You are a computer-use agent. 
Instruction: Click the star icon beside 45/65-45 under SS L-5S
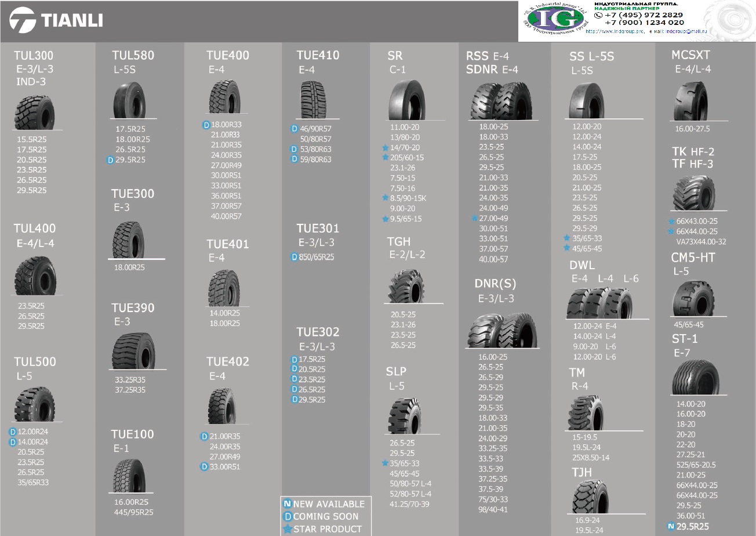[x=567, y=248]
